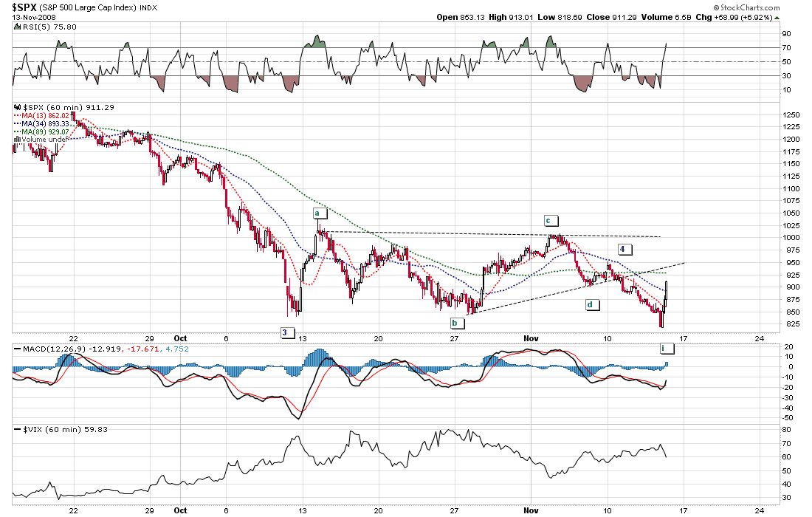This screenshot has height=517, width=812.
Task: Click the 90 level on the RSI axis
Action: (787, 34)
